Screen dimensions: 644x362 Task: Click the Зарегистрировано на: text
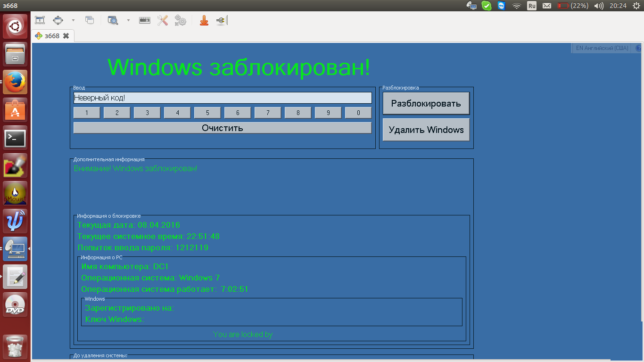129,308
